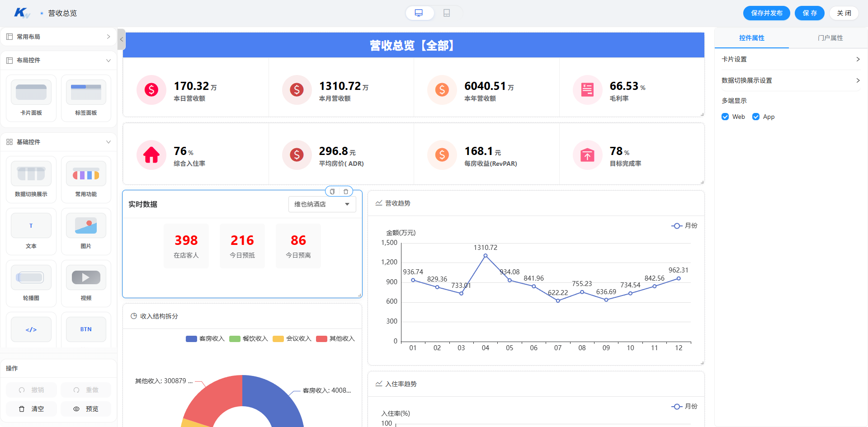Image resolution: width=868 pixels, height=427 pixels.
Task: Click the 保存并发布 button
Action: (x=767, y=13)
